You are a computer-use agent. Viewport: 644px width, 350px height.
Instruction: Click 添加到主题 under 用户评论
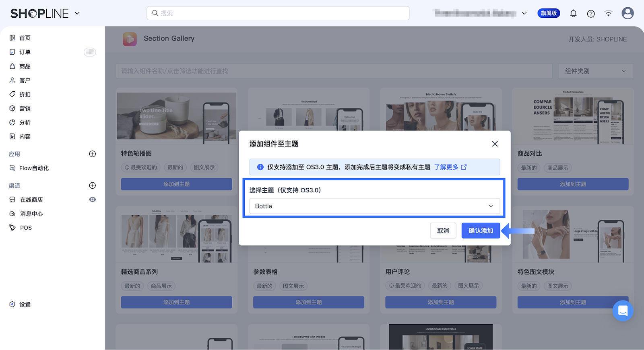click(x=441, y=302)
